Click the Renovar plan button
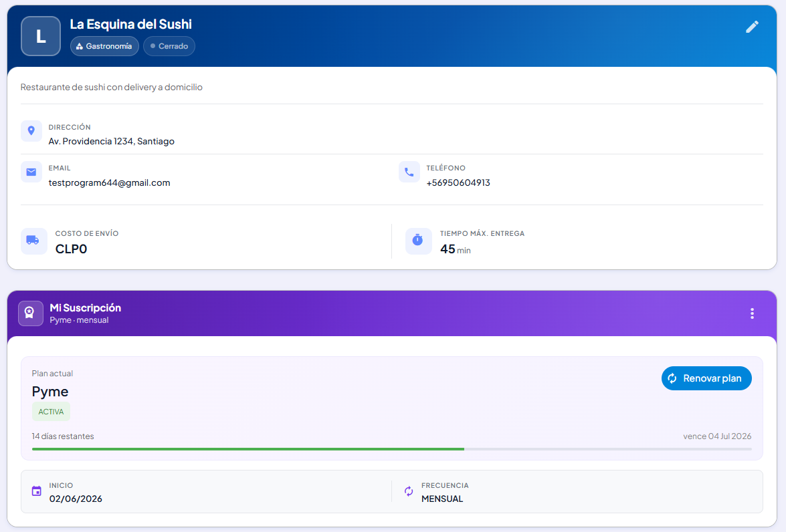The image size is (786, 532). coord(706,378)
